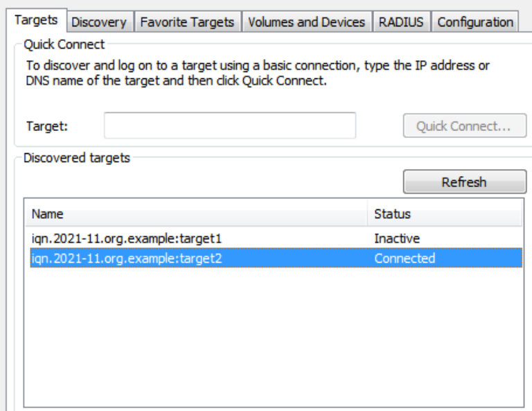532x411 pixels.
Task: Open the RADIUS tab
Action: point(401,22)
